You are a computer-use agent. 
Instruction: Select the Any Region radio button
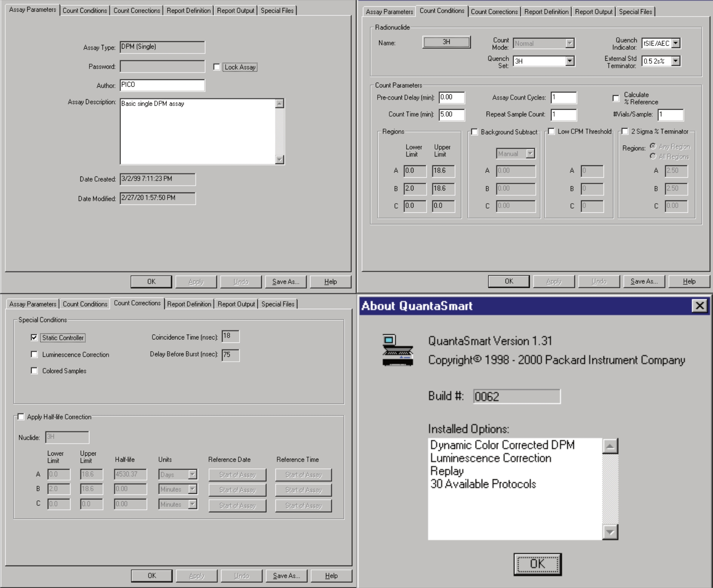coord(653,146)
